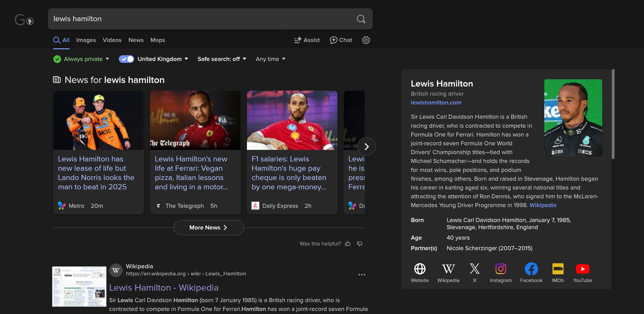644x314 pixels.
Task: Open the Telegraph Ferrari life article headline
Action: click(x=191, y=173)
